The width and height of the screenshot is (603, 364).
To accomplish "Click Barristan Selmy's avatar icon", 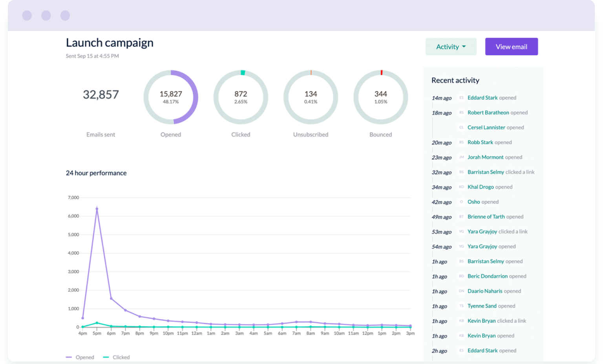I will [x=461, y=172].
